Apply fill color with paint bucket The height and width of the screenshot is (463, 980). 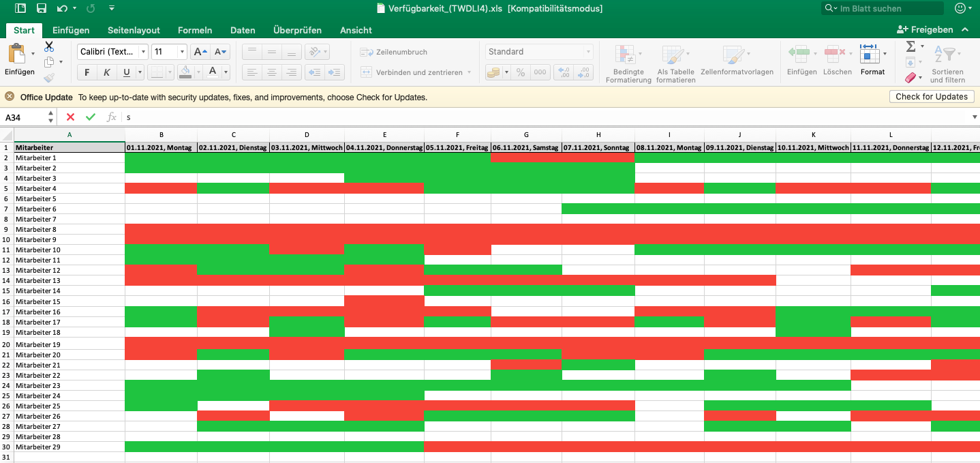coord(185,72)
